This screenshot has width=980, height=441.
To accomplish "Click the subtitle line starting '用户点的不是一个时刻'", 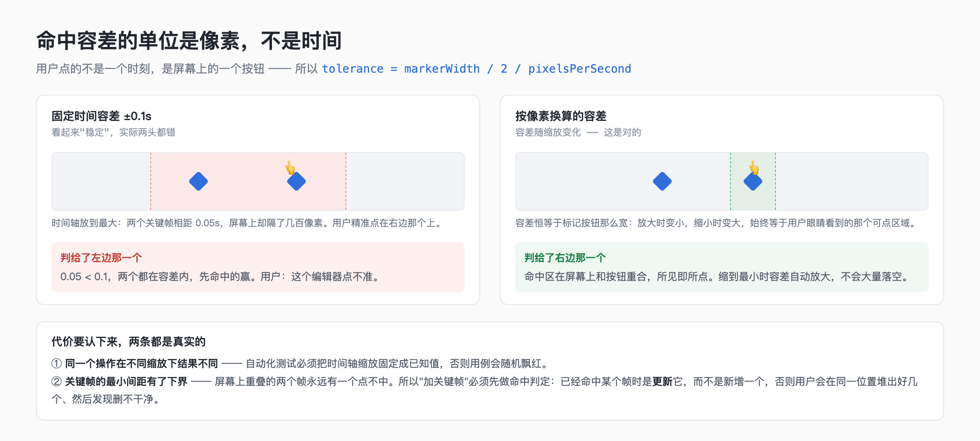I will (x=334, y=69).
